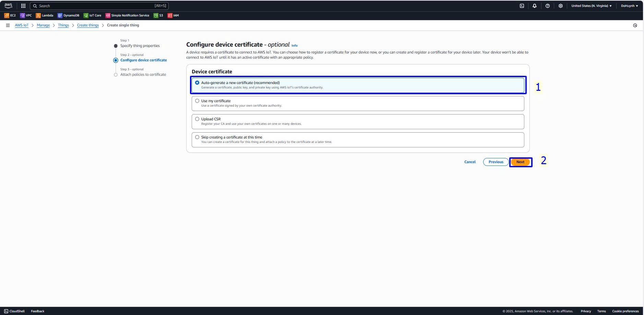Screen dimensions: 644x315
Task: Open the notifications bell
Action: (x=534, y=6)
